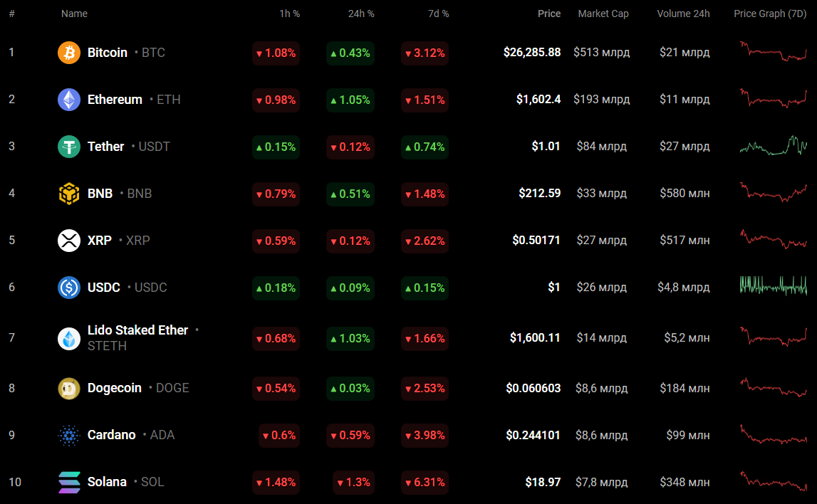Image resolution: width=817 pixels, height=504 pixels.
Task: Open the Dogecoin name link
Action: pyautogui.click(x=115, y=388)
